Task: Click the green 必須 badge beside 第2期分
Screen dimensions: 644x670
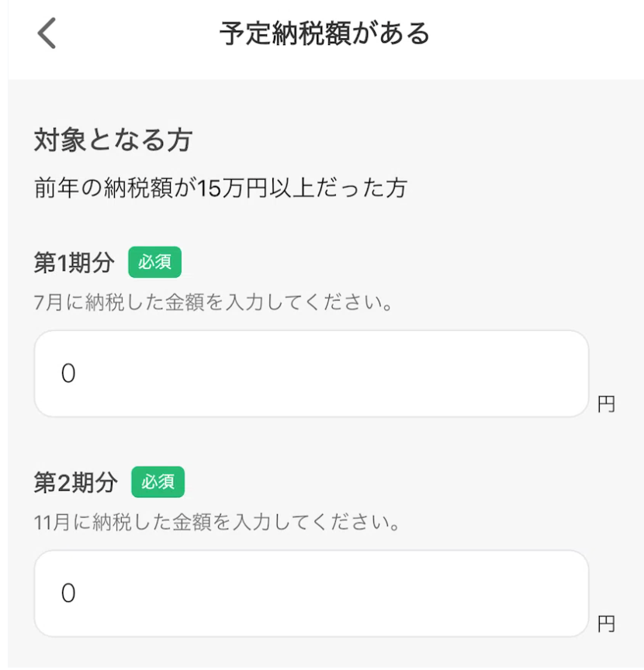Action: [x=158, y=482]
